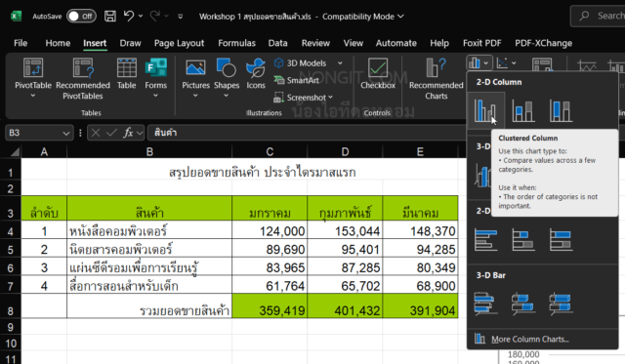Viewport: 625px width, 364px height.
Task: Select column D header
Action: coord(345,151)
